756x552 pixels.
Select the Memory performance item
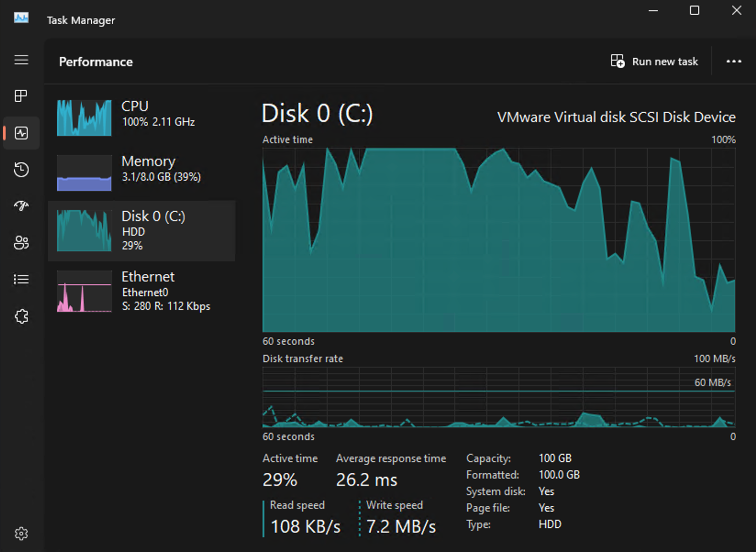tap(142, 172)
